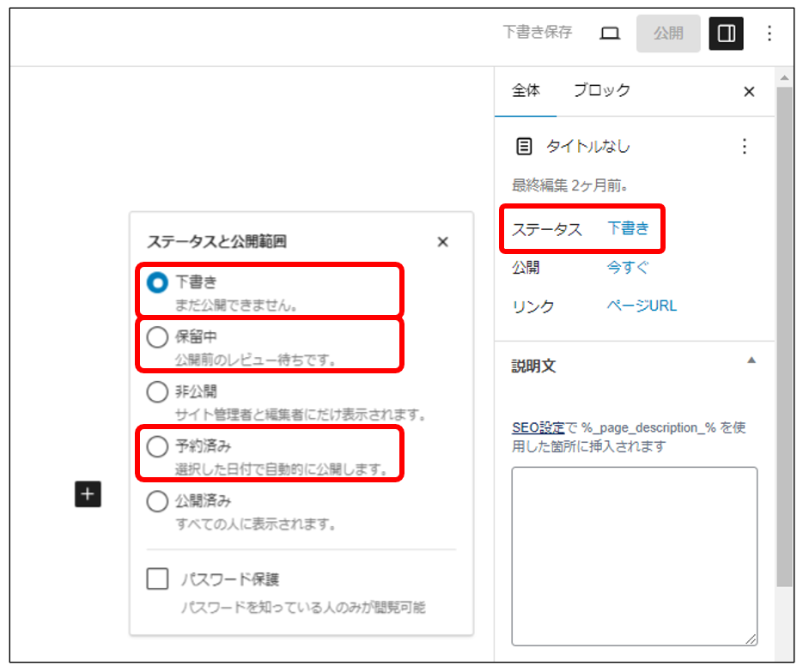Screen dimensions: 803x672
Task: Open the ステータス 下書き dropdown
Action: click(628, 229)
